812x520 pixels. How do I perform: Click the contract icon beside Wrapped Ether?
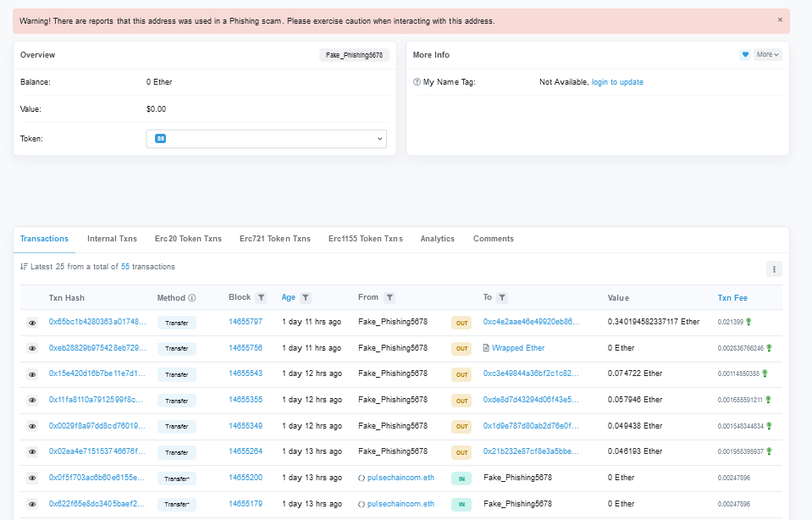pyautogui.click(x=486, y=348)
